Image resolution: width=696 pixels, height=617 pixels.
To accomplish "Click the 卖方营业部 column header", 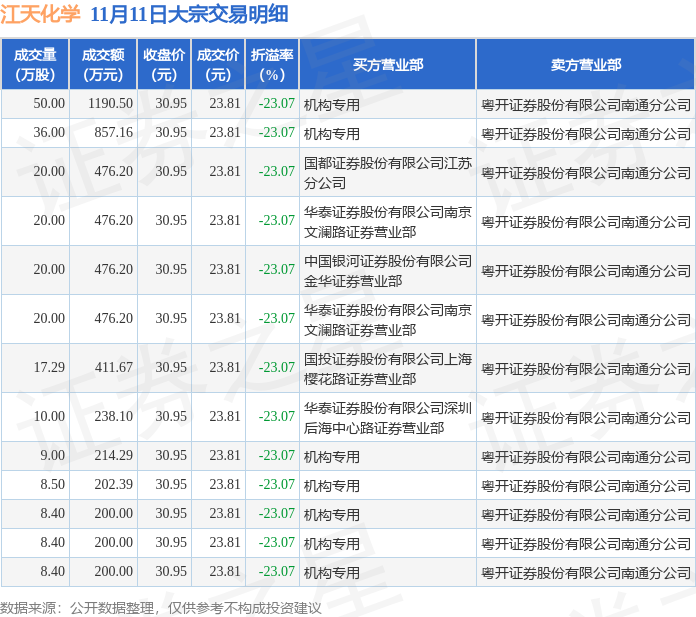I will [x=585, y=64].
